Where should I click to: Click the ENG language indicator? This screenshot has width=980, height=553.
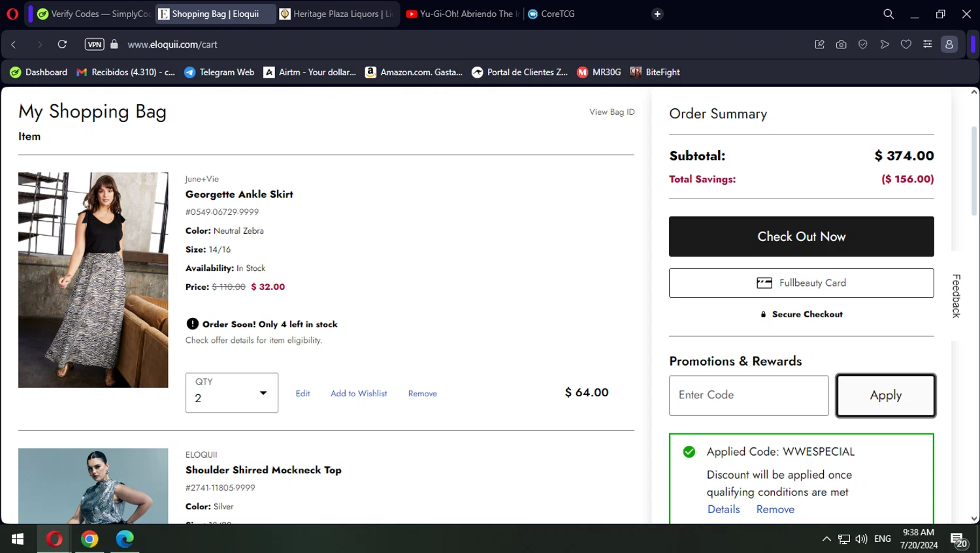883,539
